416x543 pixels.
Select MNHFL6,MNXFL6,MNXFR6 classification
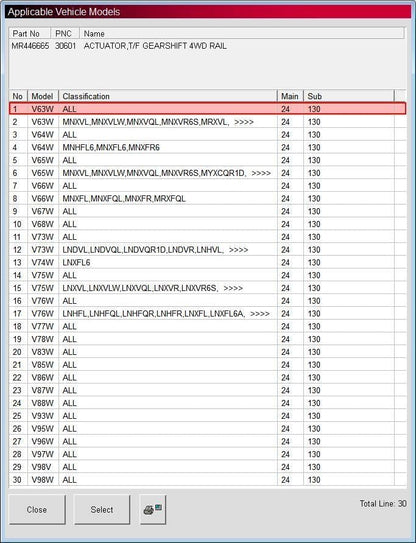111,148
